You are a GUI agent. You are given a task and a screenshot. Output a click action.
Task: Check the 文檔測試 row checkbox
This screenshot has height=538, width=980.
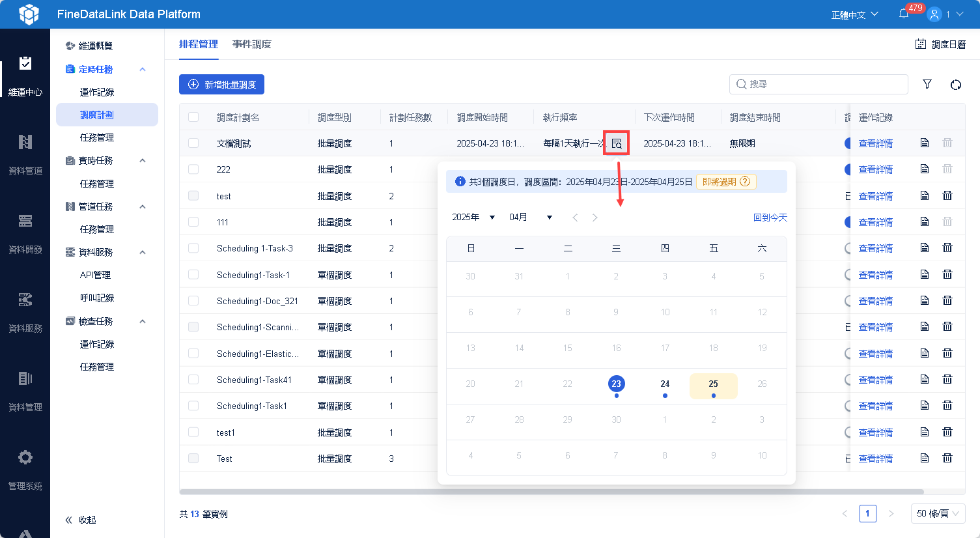point(193,143)
